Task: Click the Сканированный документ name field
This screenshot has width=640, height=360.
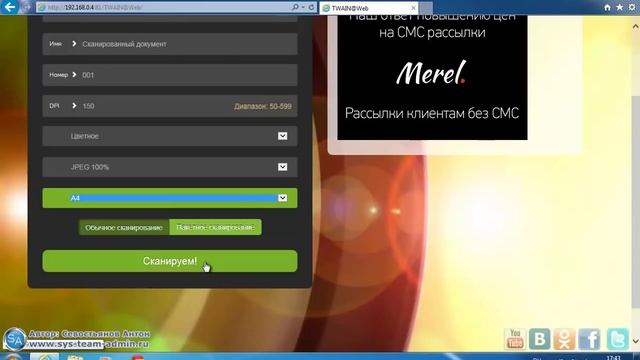Action: point(170,44)
